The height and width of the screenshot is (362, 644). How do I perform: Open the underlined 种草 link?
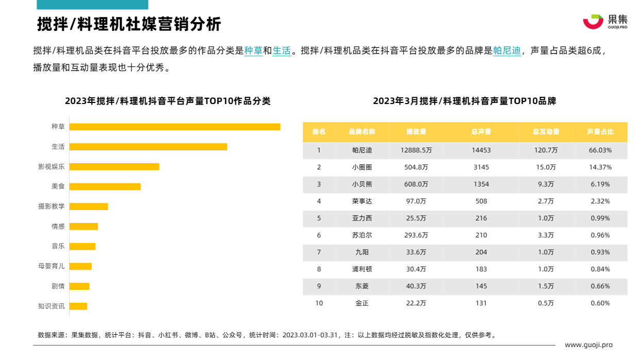pyautogui.click(x=253, y=51)
